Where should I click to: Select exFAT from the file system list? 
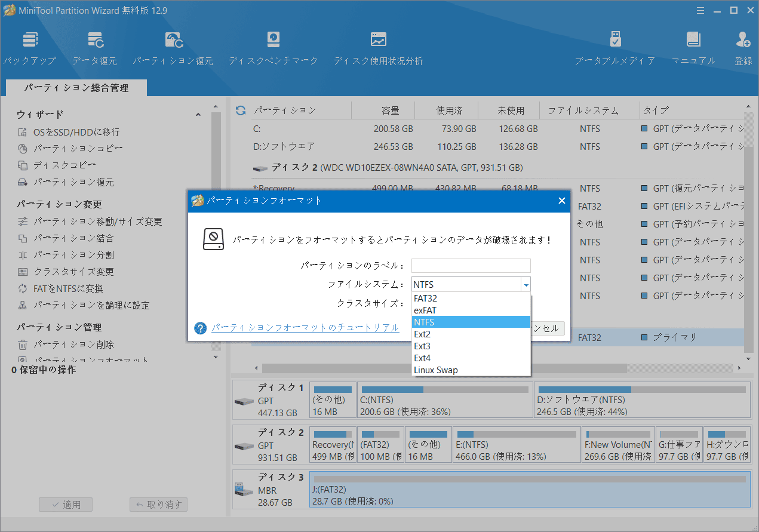click(x=471, y=310)
